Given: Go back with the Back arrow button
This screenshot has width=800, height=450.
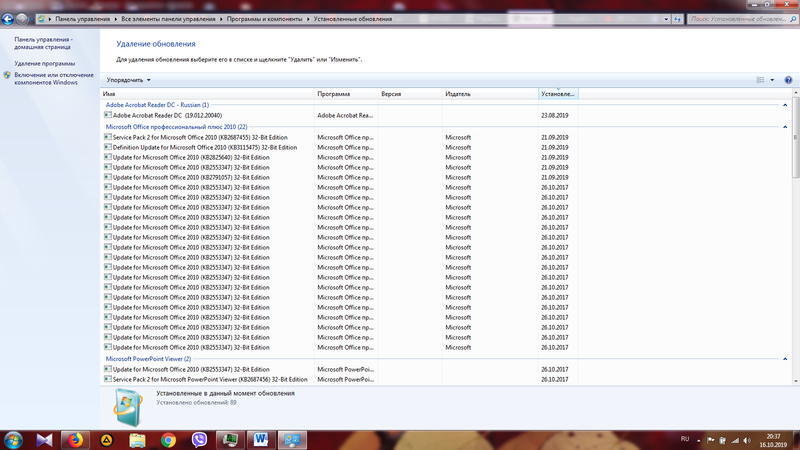Looking at the screenshot, I should pyautogui.click(x=8, y=19).
